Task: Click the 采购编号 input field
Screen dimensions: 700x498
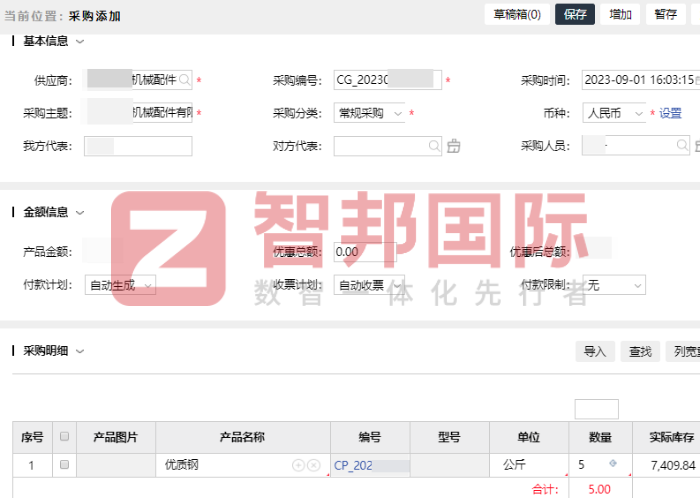Action: click(388, 80)
